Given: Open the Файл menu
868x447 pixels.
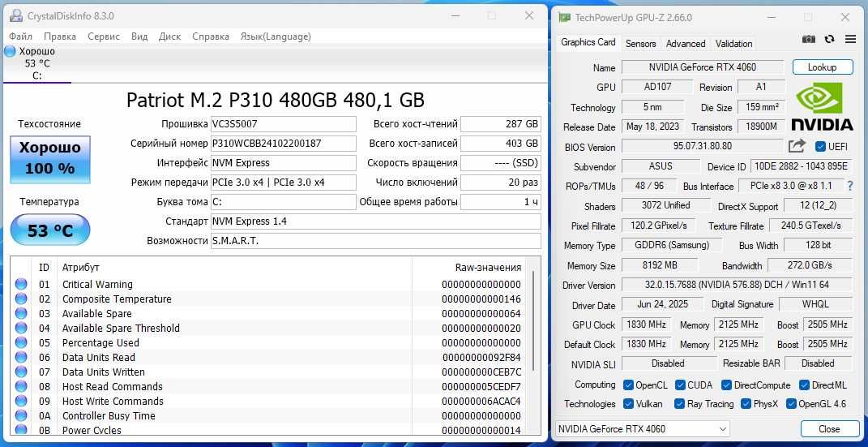Looking at the screenshot, I should pos(20,37).
